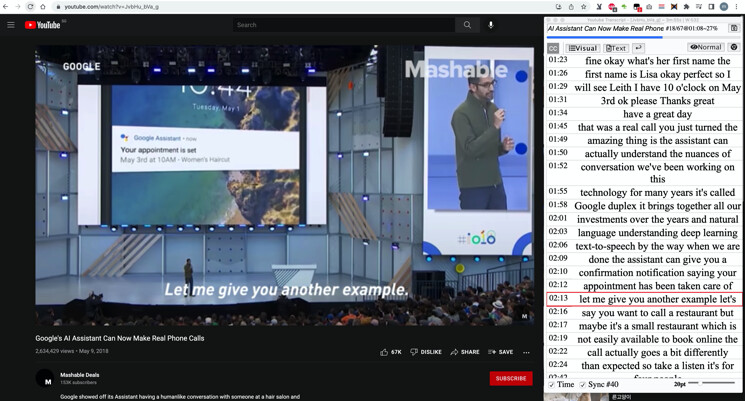Screen dimensions: 745x401
Task: Open the SAVE to playlist menu
Action: (x=500, y=352)
